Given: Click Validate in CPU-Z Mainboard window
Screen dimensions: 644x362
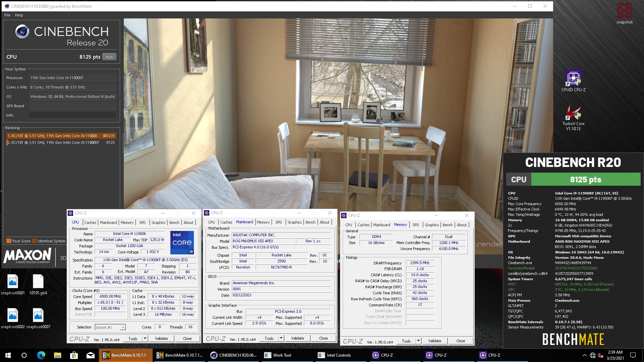Looking at the screenshot, I should point(298,338).
